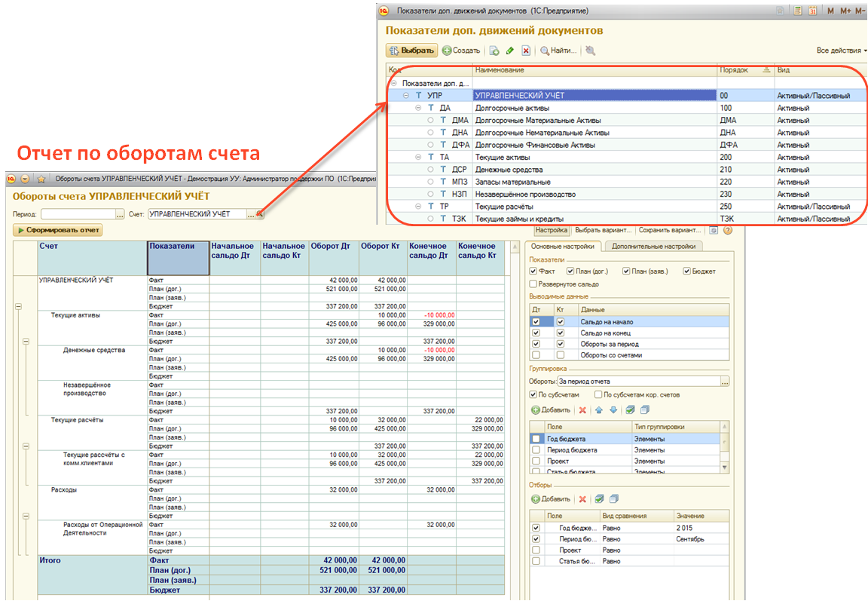Click the Сформировать отчет button

(x=57, y=230)
